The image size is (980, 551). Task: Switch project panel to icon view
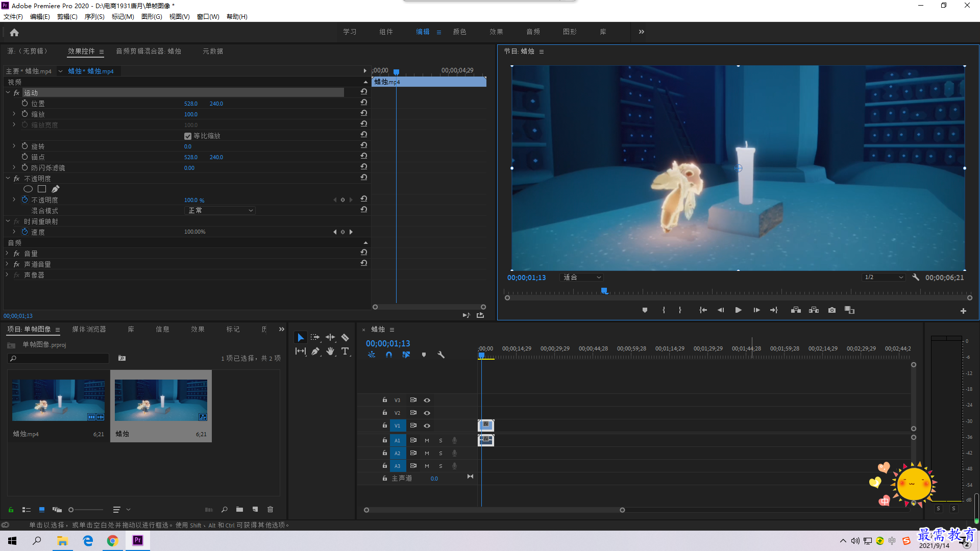pyautogui.click(x=42, y=509)
